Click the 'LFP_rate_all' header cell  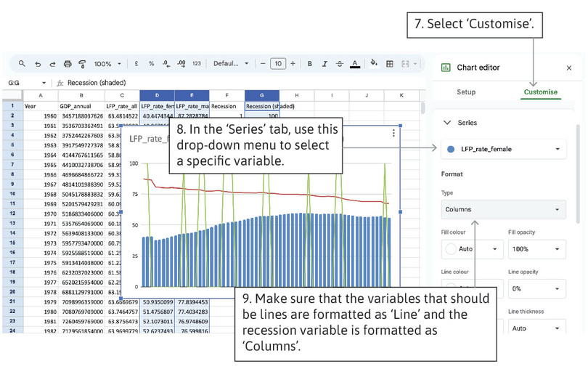pyautogui.click(x=122, y=106)
